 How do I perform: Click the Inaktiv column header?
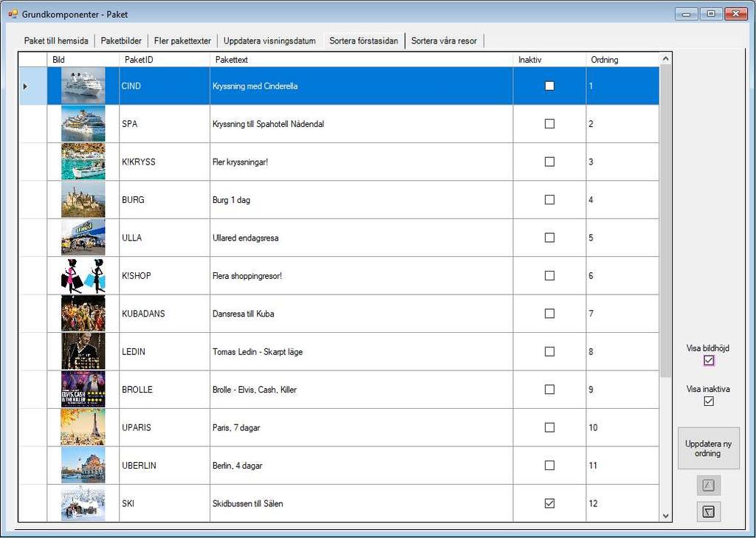pos(549,60)
